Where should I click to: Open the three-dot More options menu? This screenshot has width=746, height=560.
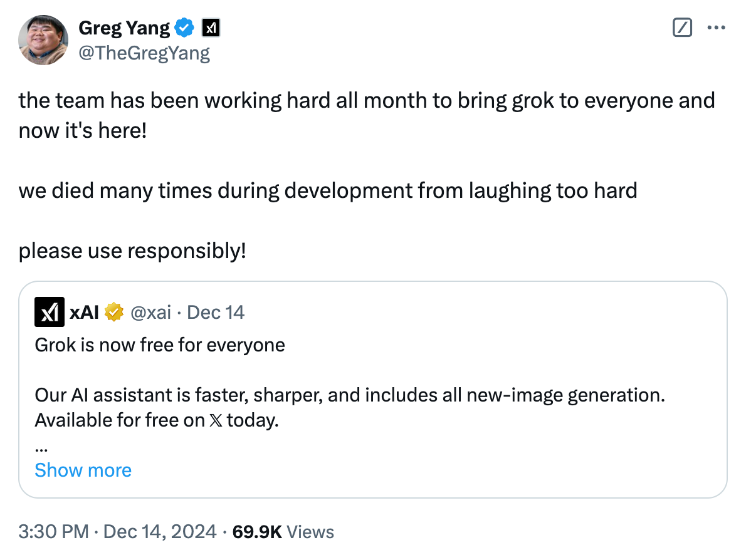(x=716, y=28)
